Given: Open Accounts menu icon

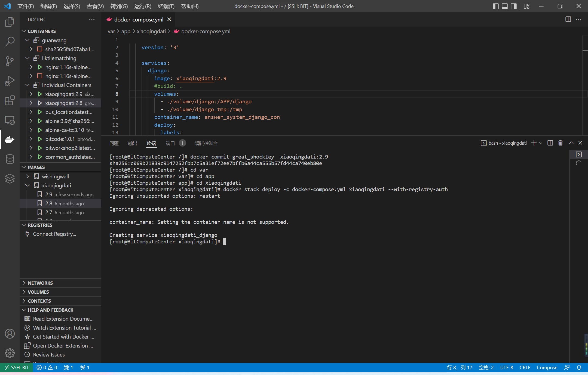Looking at the screenshot, I should pyautogui.click(x=10, y=334).
